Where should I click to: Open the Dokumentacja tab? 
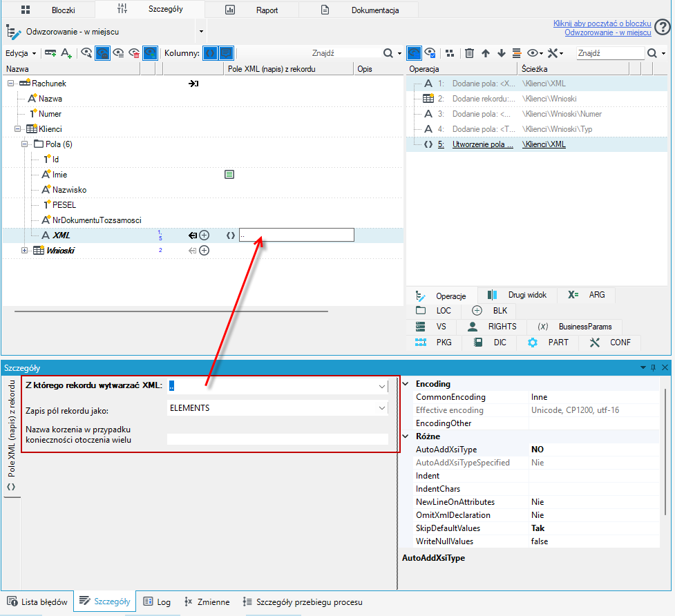click(359, 10)
